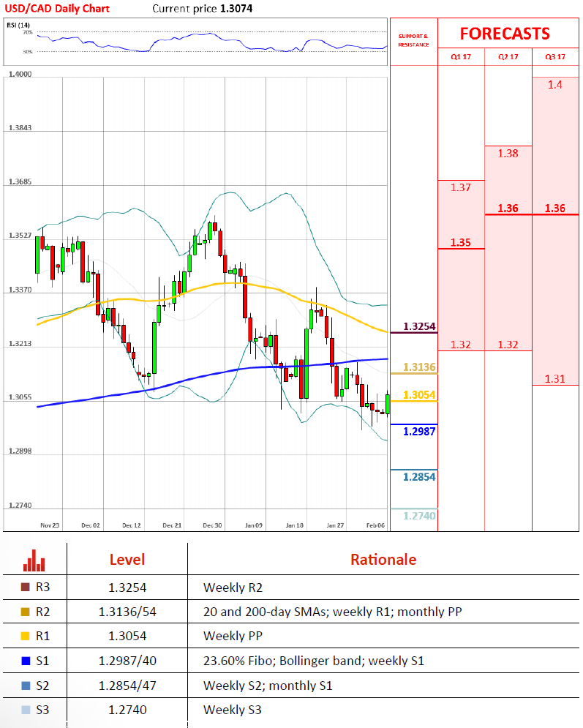This screenshot has width=583, height=728.
Task: Click the 1.2854/47 level table cell
Action: pyautogui.click(x=127, y=686)
